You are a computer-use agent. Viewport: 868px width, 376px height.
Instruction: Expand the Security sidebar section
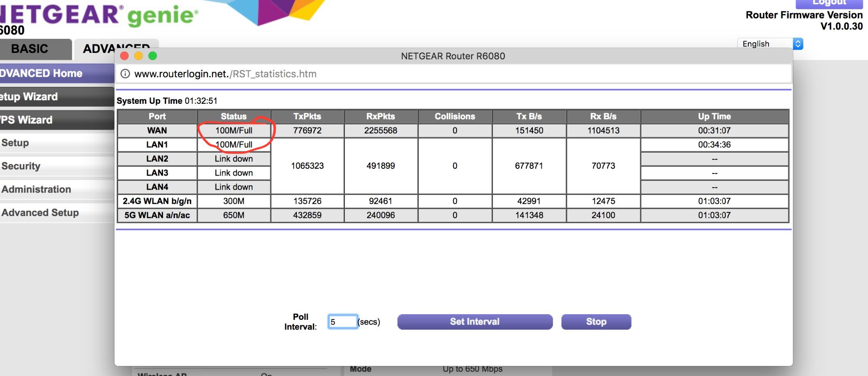point(57,166)
